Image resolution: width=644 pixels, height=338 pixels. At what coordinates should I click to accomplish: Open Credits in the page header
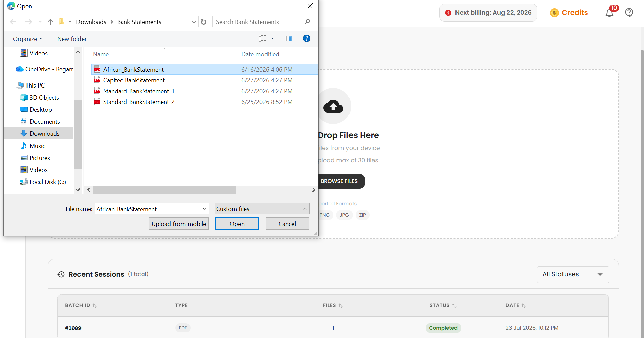[569, 13]
